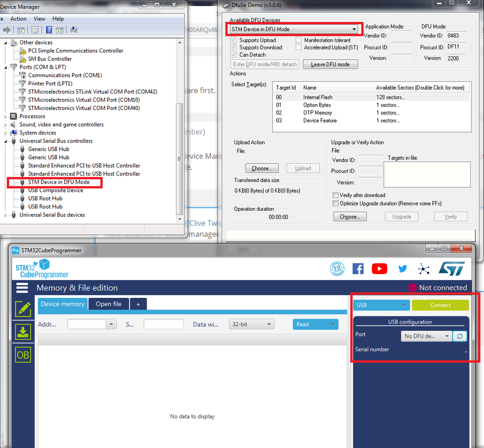The image size is (484, 448).
Task: Toggle Manifestation tolerant checkbox
Action: point(298,40)
